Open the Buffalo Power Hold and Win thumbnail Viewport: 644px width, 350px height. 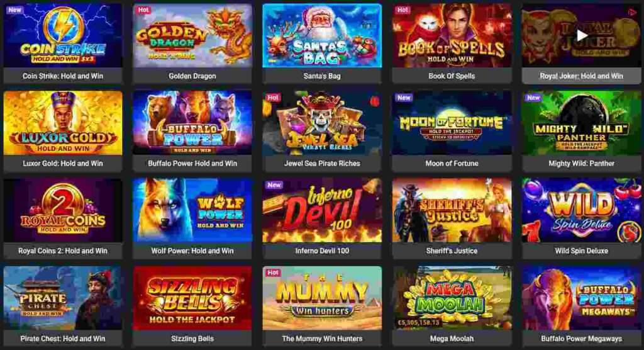pos(192,123)
